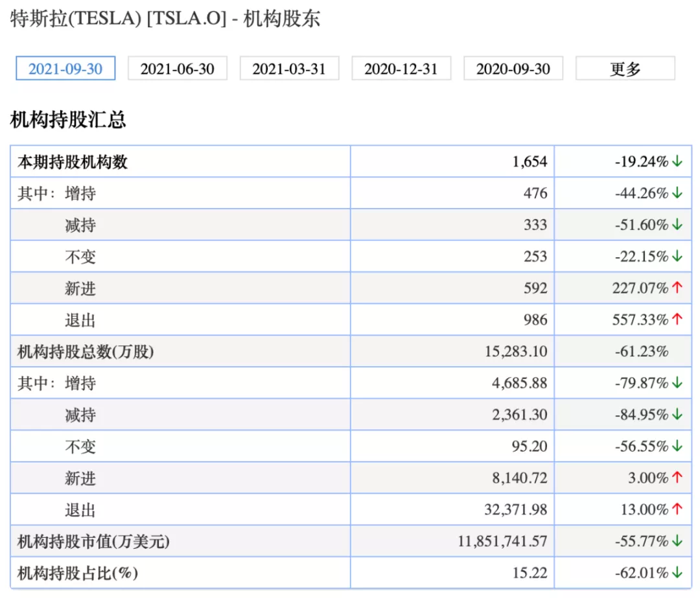This screenshot has height=598, width=700.
Task: Select the 2020-12-31 date tab
Action: 401,69
